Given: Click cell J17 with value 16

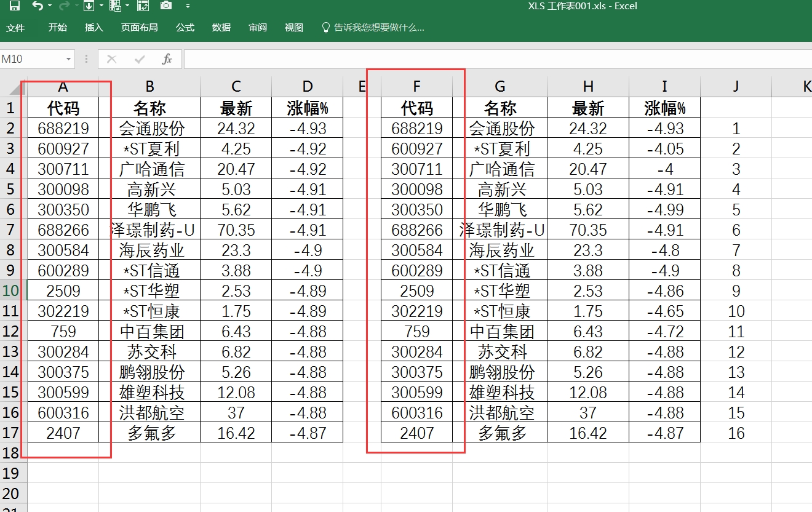Looking at the screenshot, I should click(x=736, y=433).
